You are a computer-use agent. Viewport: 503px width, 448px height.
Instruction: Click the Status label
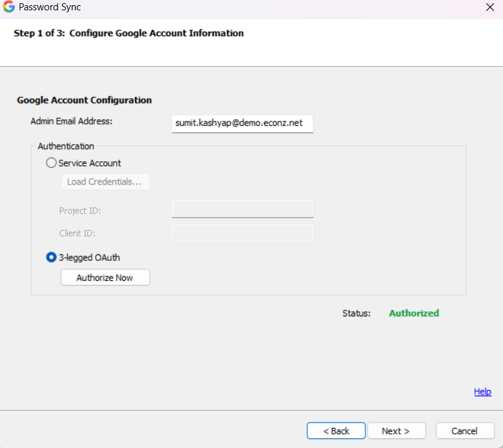(356, 313)
